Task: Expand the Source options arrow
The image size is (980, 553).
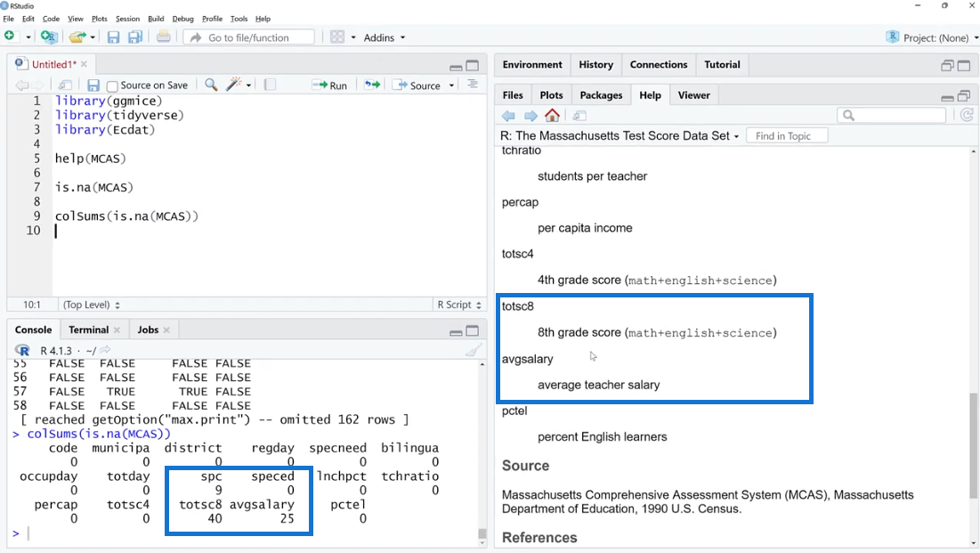Action: click(451, 85)
